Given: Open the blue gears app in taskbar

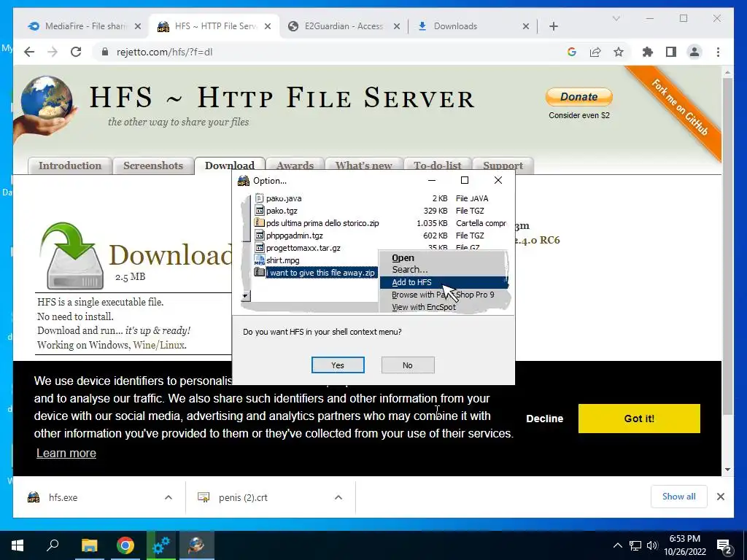Looking at the screenshot, I should click(161, 545).
